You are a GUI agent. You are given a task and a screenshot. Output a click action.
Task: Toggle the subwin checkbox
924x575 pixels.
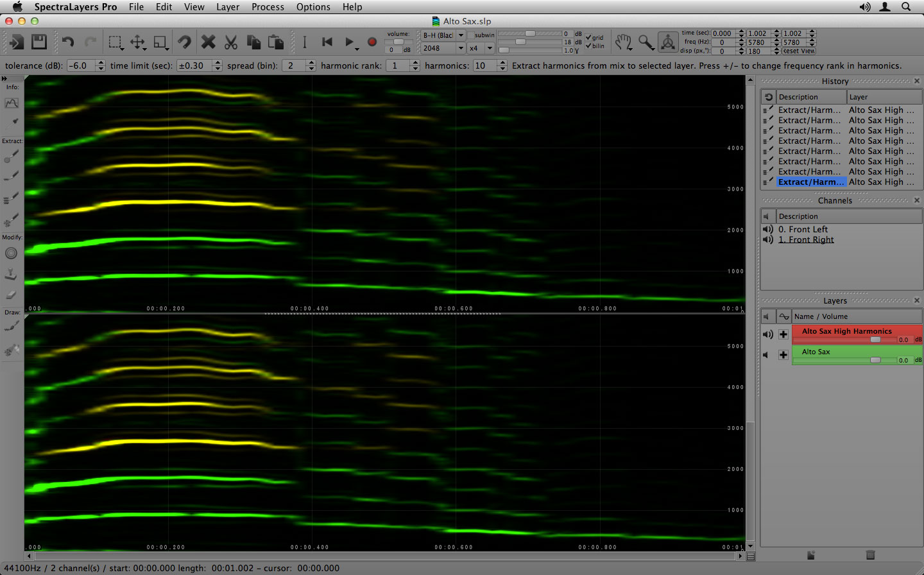click(x=470, y=35)
